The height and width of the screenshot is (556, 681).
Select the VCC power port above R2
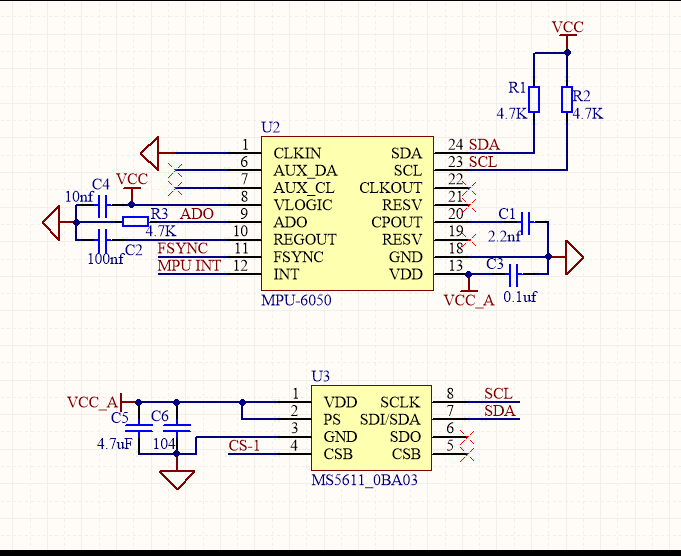[567, 30]
